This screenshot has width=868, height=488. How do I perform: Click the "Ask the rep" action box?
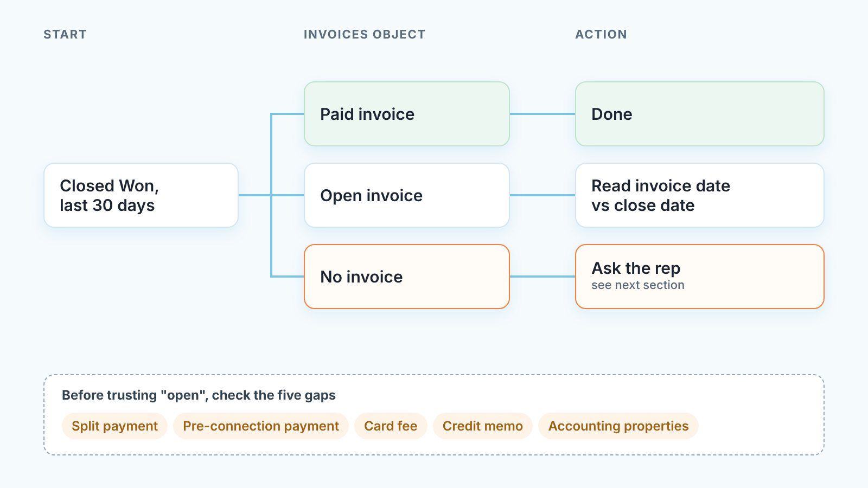(x=700, y=277)
